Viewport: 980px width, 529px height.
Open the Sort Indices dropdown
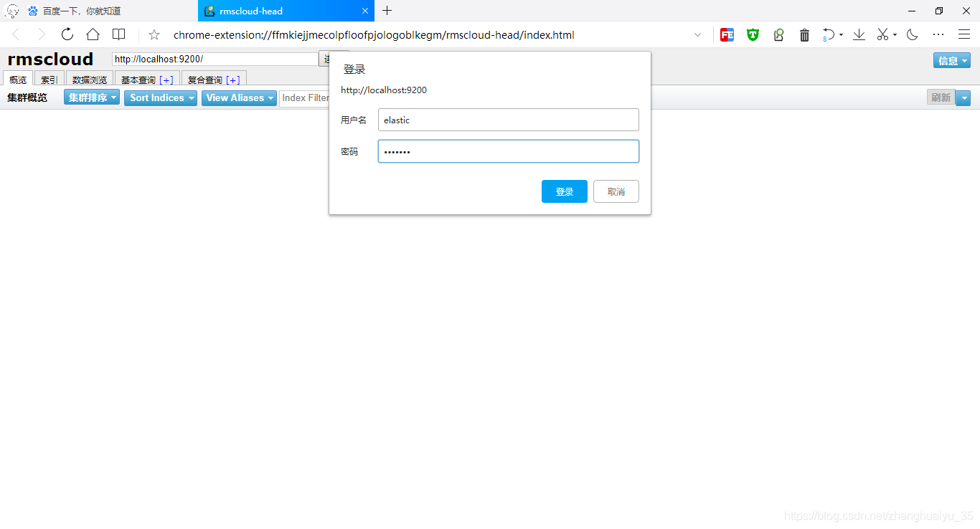click(161, 97)
